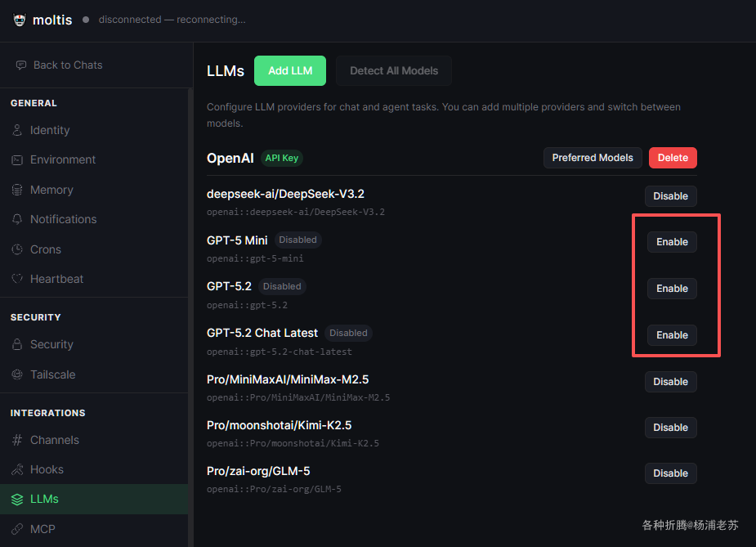Click the model ID openai::deepseek-ai/DeepSeek-V3.2
The width and height of the screenshot is (756, 547).
tap(296, 212)
